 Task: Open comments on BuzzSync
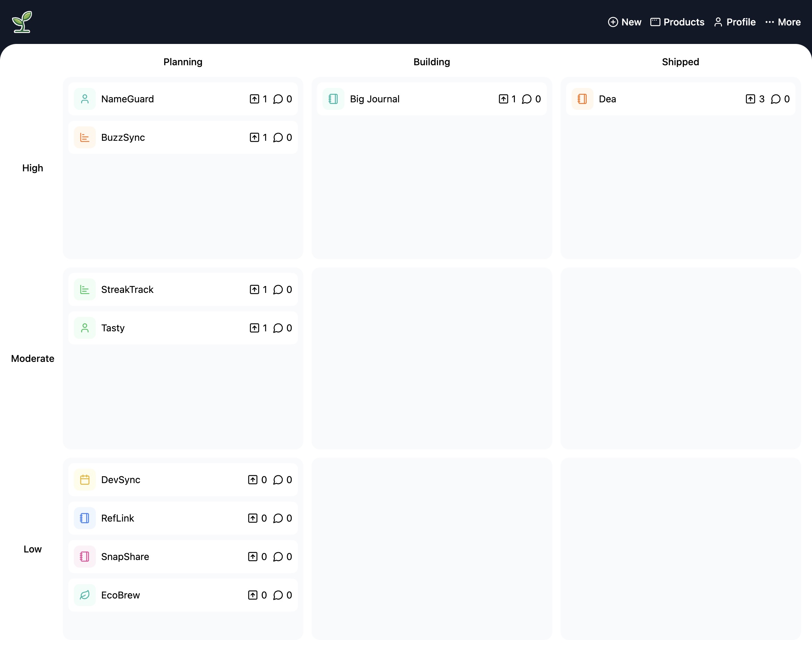click(x=282, y=137)
